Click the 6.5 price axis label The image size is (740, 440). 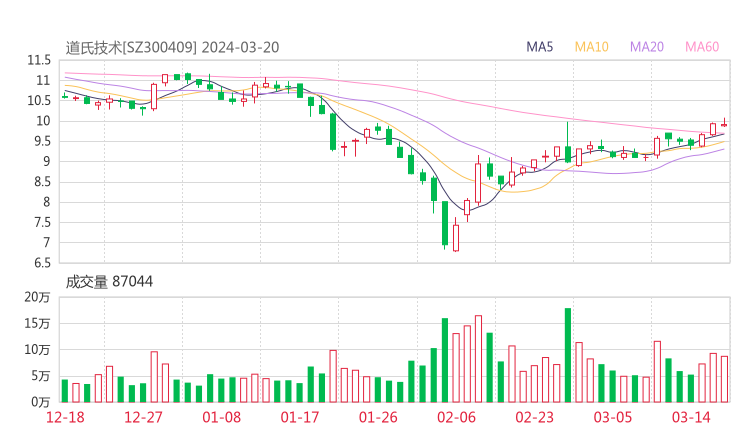42,263
